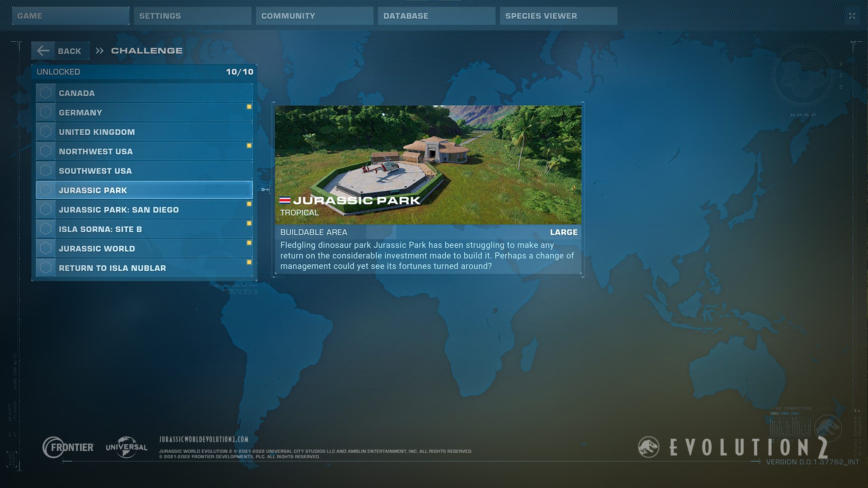Click the hexagon icon beside Northwest USA
868x488 pixels.
tap(46, 151)
